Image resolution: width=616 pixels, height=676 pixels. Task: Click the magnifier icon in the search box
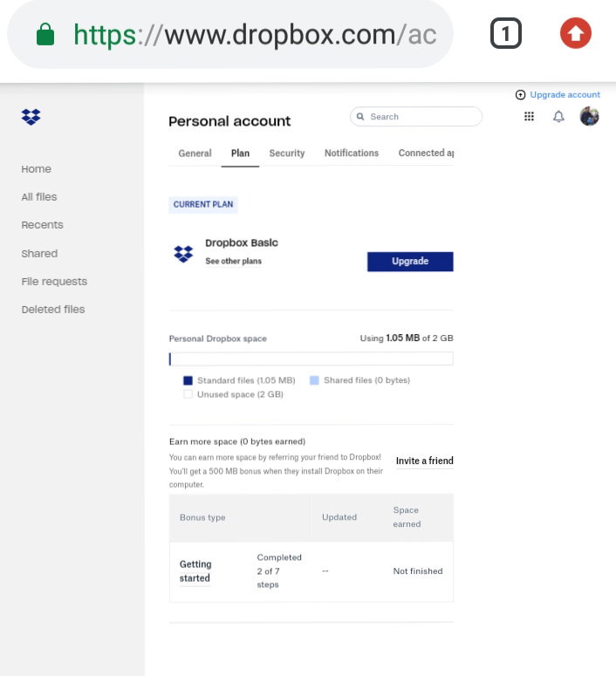click(x=360, y=117)
